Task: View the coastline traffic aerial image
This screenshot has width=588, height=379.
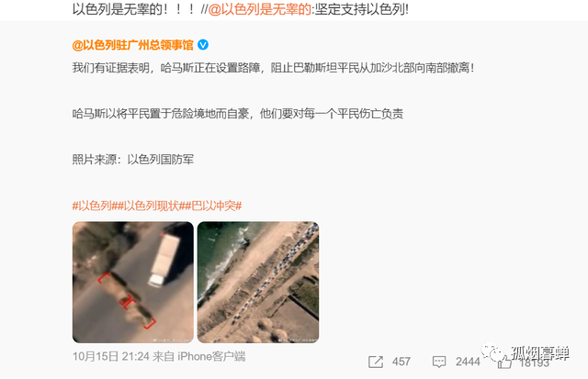Action: pos(258,282)
